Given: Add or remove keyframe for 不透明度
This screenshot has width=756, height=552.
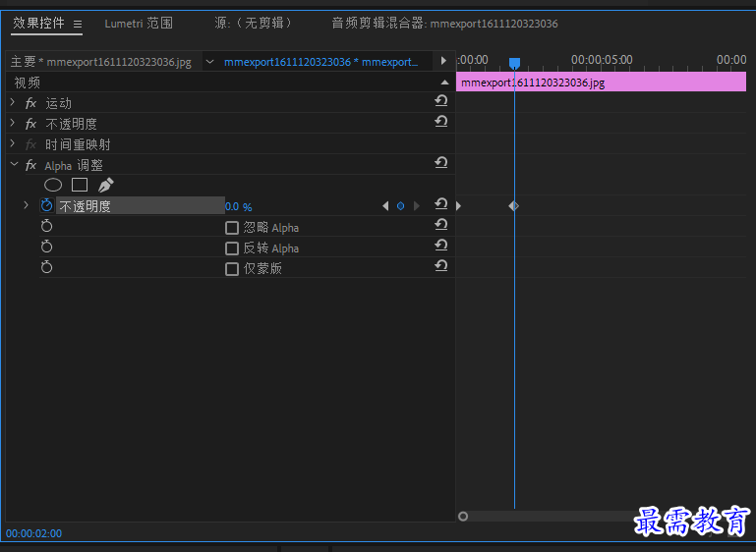Looking at the screenshot, I should pos(400,206).
